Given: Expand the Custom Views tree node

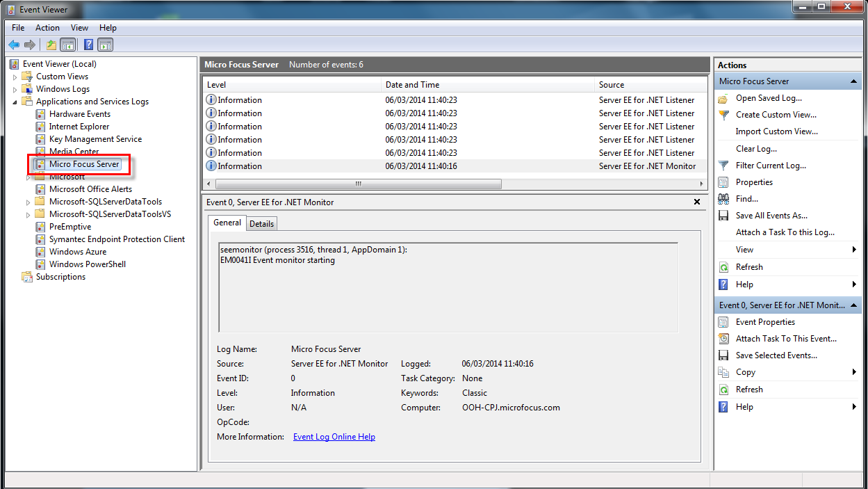Looking at the screenshot, I should coord(15,77).
